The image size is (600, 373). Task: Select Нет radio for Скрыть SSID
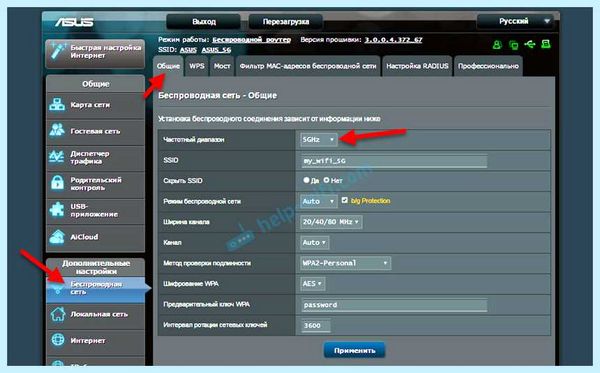coord(326,180)
